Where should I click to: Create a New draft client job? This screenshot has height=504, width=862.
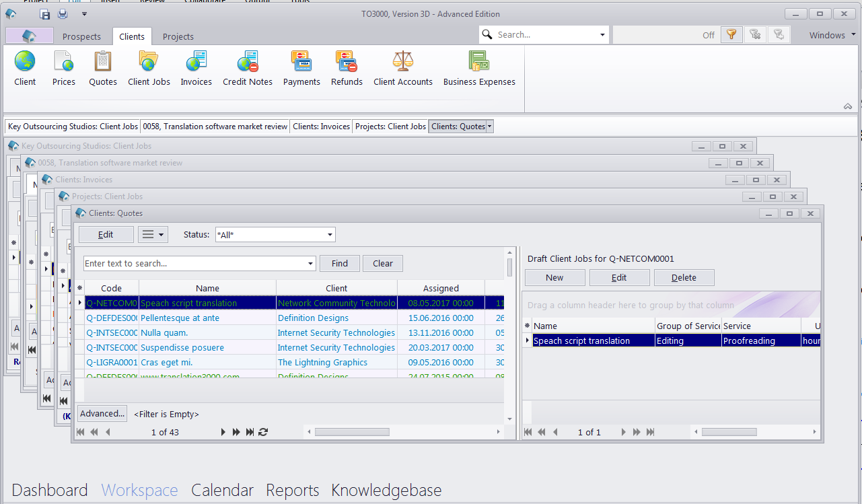pyautogui.click(x=555, y=277)
